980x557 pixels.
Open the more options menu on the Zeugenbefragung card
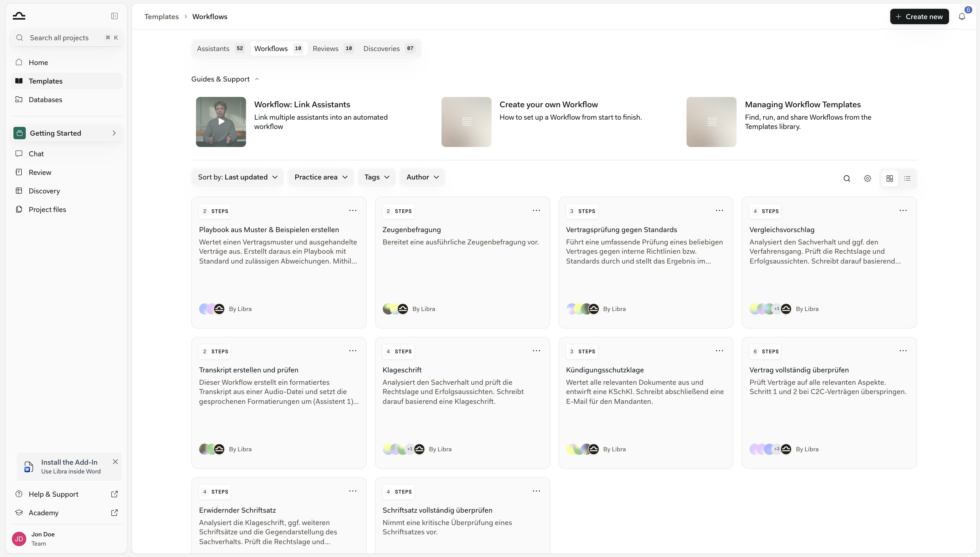[536, 210]
